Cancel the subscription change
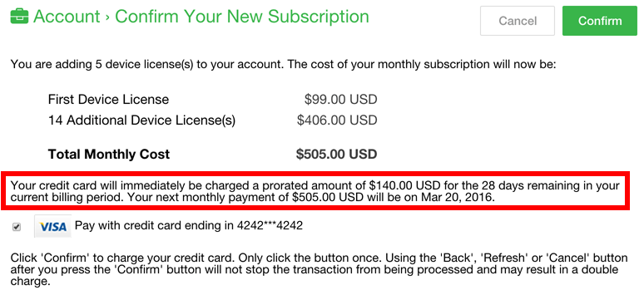644x300 pixels. (x=518, y=21)
